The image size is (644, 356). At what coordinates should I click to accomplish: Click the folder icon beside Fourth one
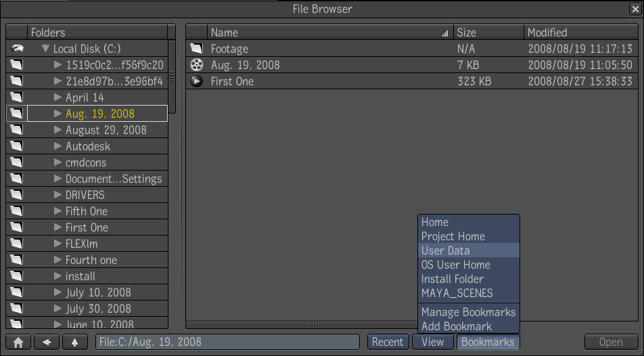pos(16,260)
